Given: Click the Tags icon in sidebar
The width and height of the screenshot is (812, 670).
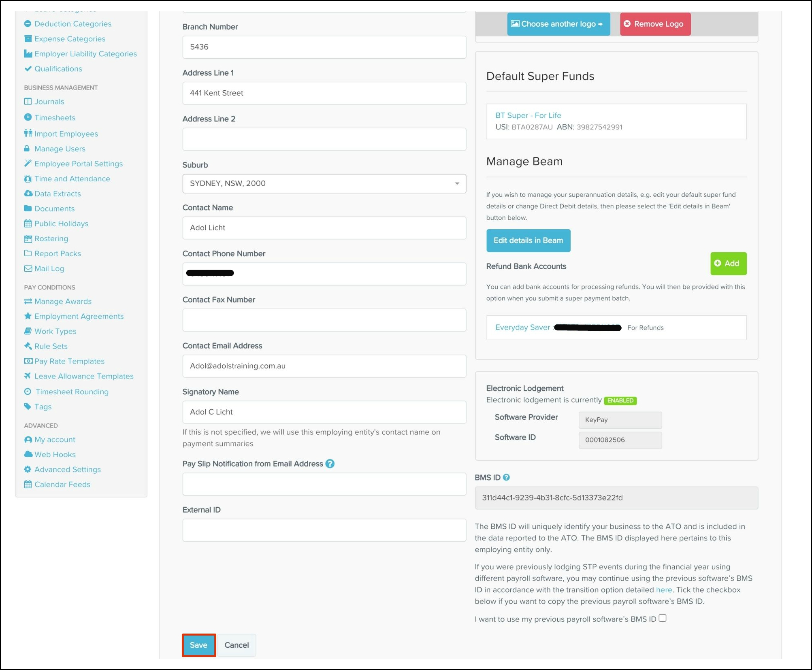Looking at the screenshot, I should tap(28, 406).
